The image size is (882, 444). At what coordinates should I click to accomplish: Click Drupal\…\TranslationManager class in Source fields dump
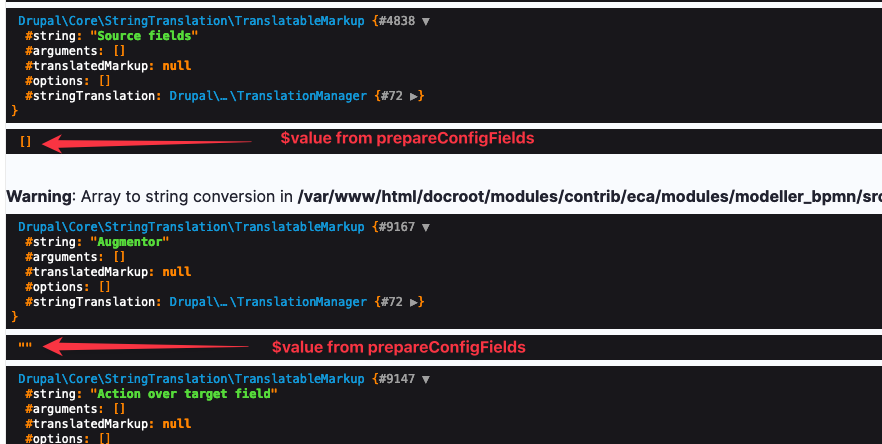(x=268, y=96)
